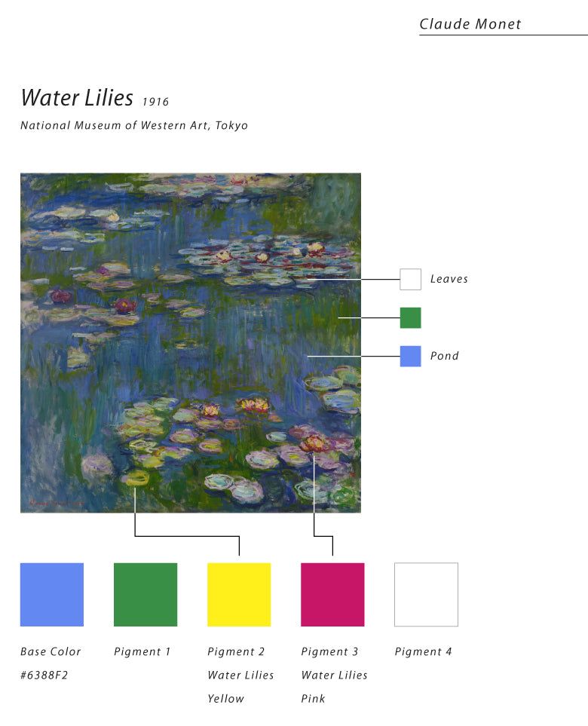Select the large white Pigment 4 swatch

coord(426,594)
